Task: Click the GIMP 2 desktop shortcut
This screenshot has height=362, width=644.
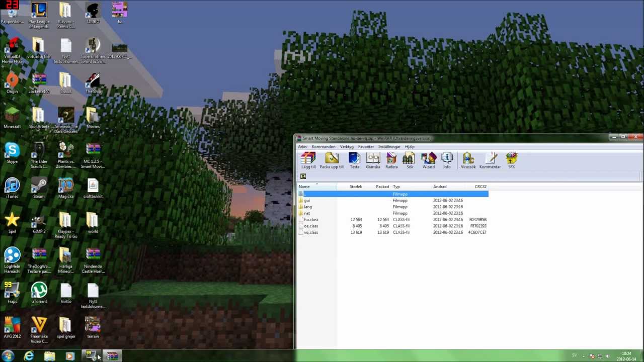Action: click(x=39, y=223)
